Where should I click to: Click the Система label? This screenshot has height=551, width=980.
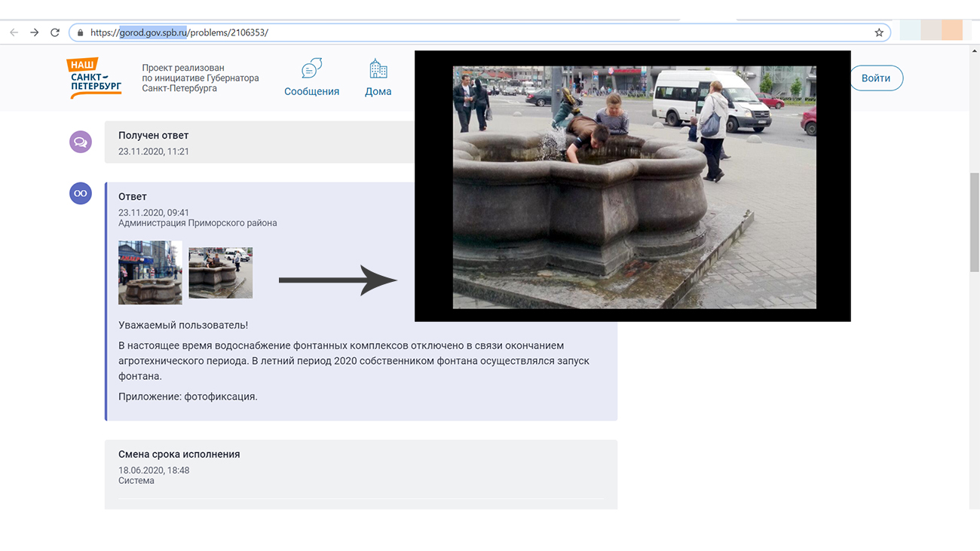pyautogui.click(x=136, y=481)
